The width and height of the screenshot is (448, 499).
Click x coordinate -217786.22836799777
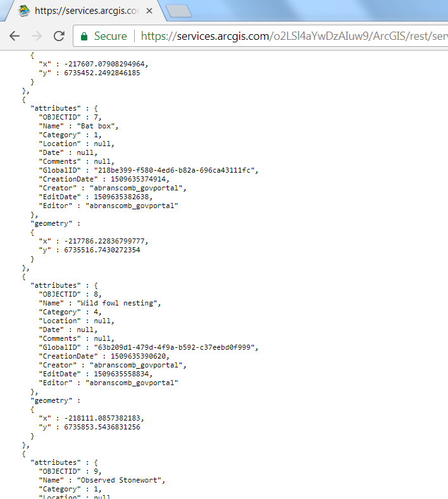104,241
